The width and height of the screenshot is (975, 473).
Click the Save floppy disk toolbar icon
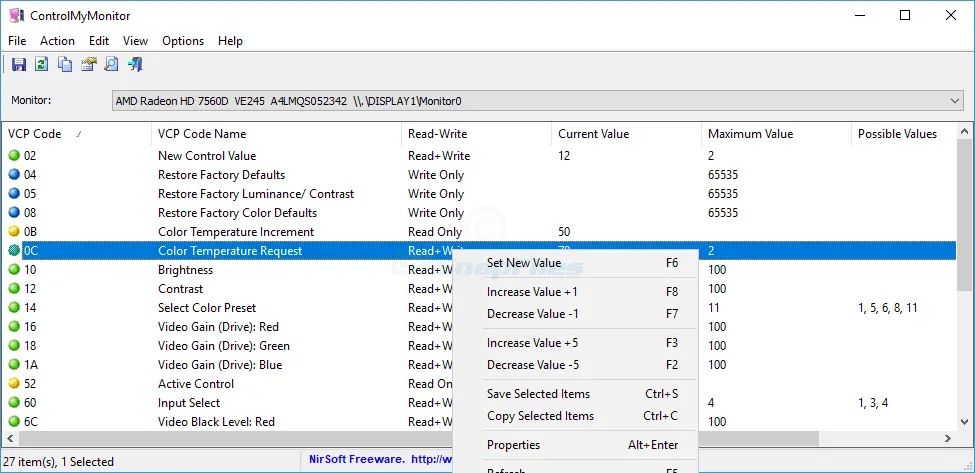18,65
